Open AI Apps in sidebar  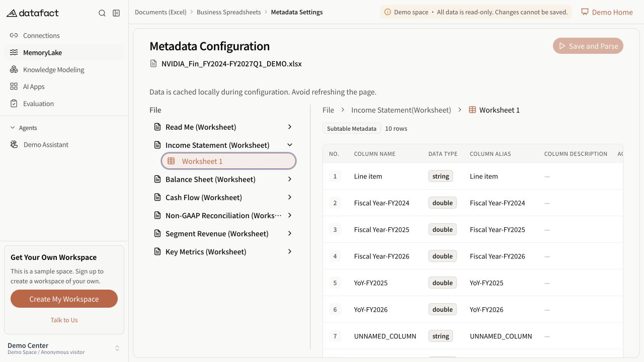(x=64, y=87)
